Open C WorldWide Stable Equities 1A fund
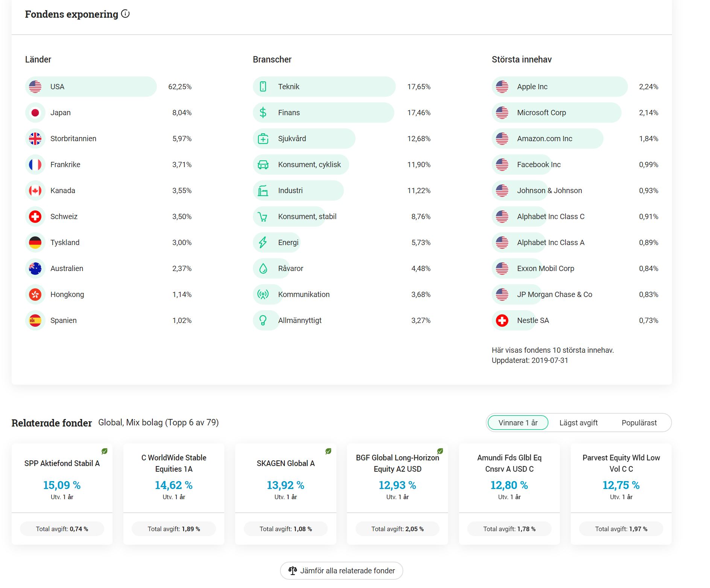 [174, 463]
